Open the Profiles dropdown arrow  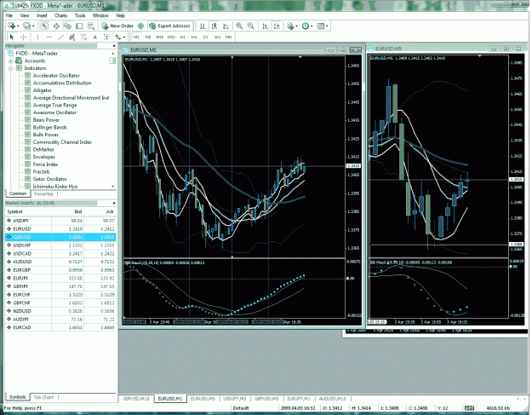click(x=33, y=26)
